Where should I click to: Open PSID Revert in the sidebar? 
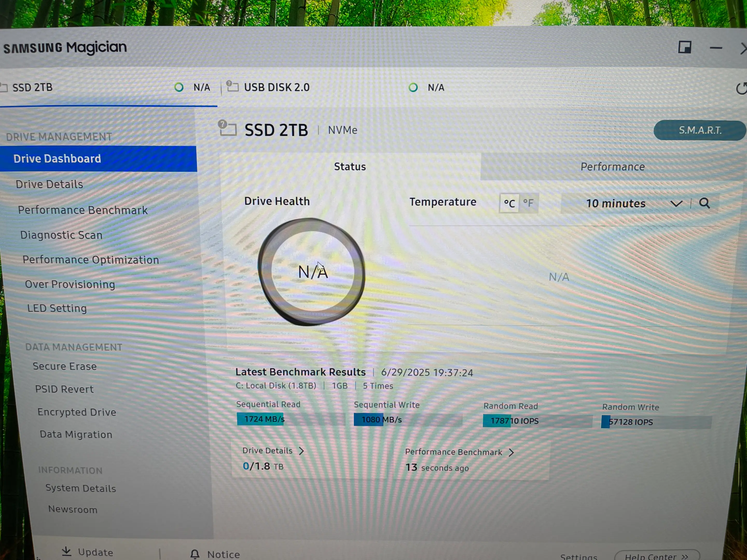click(x=64, y=389)
